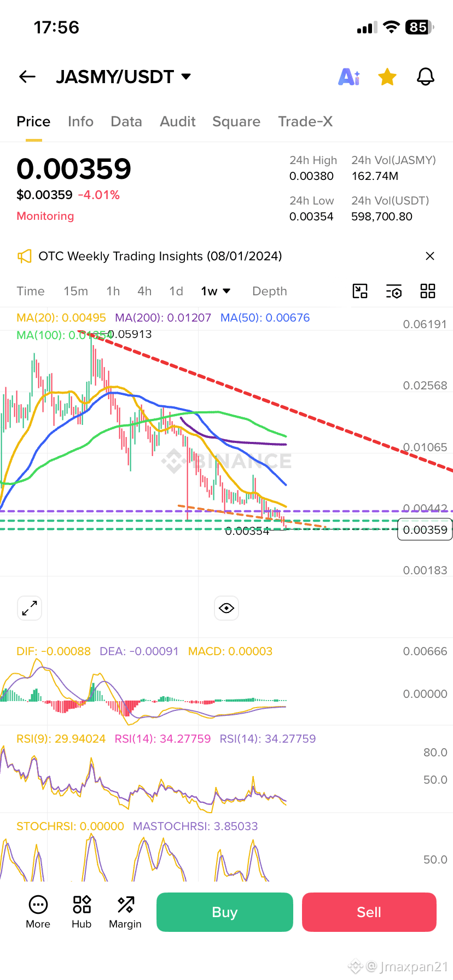Viewport: 453px width, 980px height.
Task: Tap the MA(20) indicator label
Action: coord(61,318)
